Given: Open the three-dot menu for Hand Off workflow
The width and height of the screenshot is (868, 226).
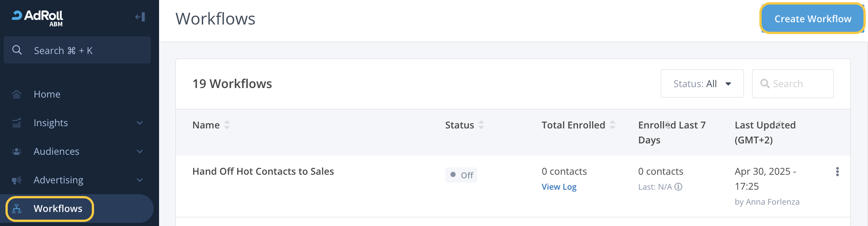Looking at the screenshot, I should click(x=837, y=172).
